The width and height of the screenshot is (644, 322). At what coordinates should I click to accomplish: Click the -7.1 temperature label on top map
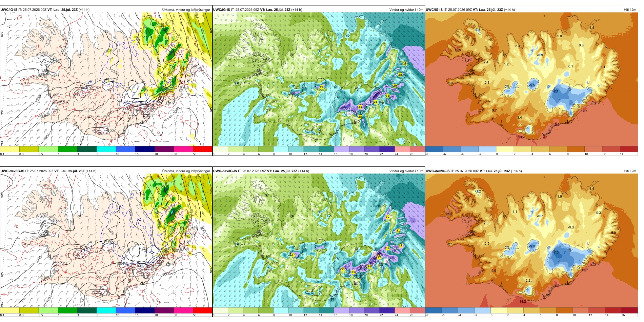556,92
